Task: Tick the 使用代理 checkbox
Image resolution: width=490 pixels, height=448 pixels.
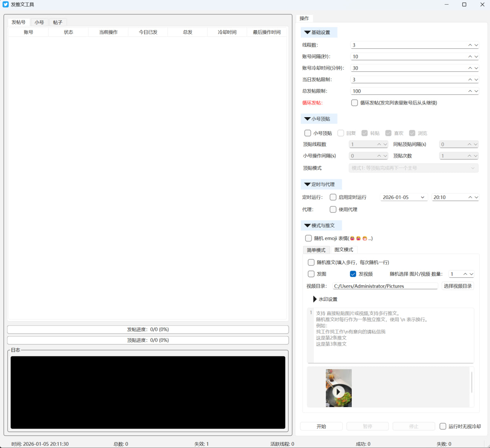Action: (333, 209)
